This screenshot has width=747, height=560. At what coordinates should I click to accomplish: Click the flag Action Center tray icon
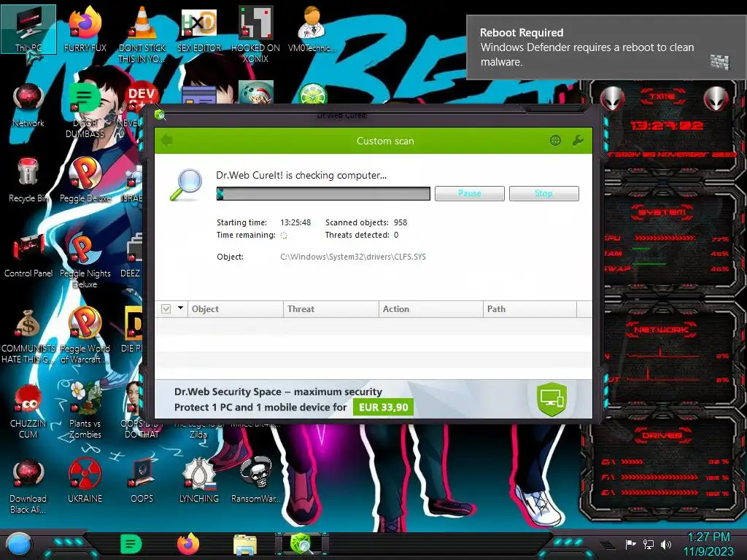click(x=630, y=544)
